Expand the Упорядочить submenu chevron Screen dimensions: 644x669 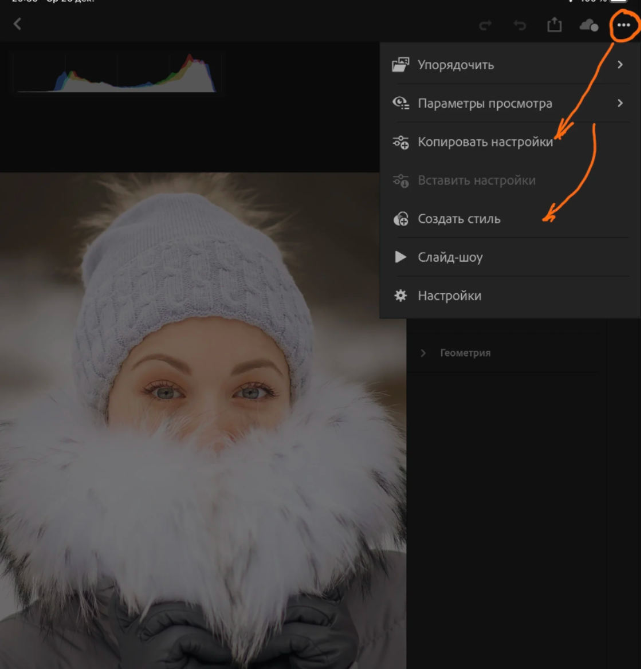[x=620, y=65]
